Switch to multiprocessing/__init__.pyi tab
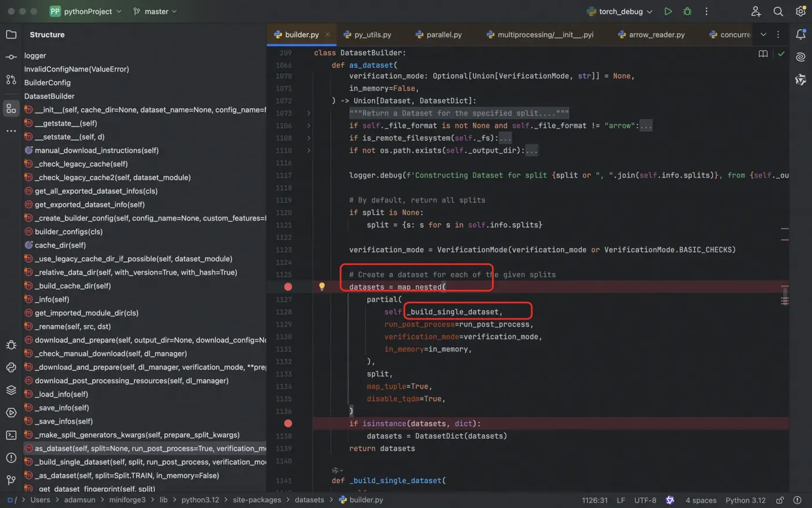Screen dimensions: 812x508 click(540, 35)
